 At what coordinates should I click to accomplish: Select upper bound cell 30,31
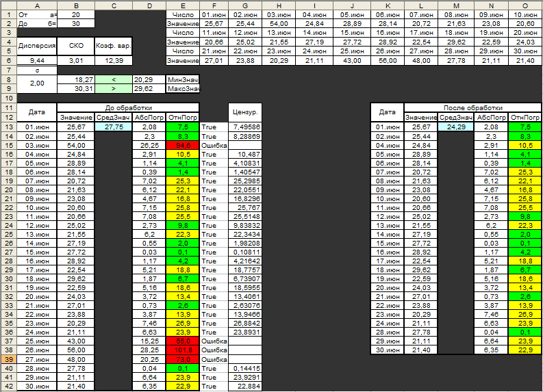(x=76, y=88)
